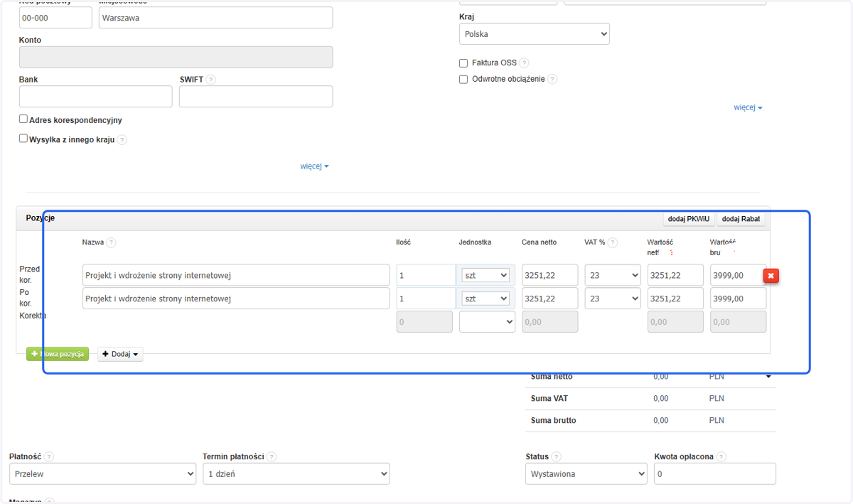The width and height of the screenshot is (853, 504).
Task: Click the dodaj PKWiU button
Action: coord(690,219)
